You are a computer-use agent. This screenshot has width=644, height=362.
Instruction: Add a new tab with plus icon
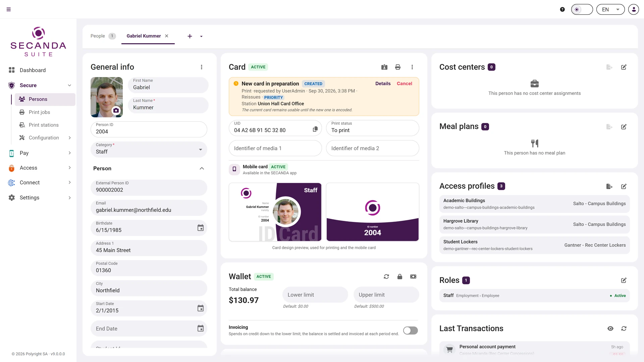click(x=190, y=36)
